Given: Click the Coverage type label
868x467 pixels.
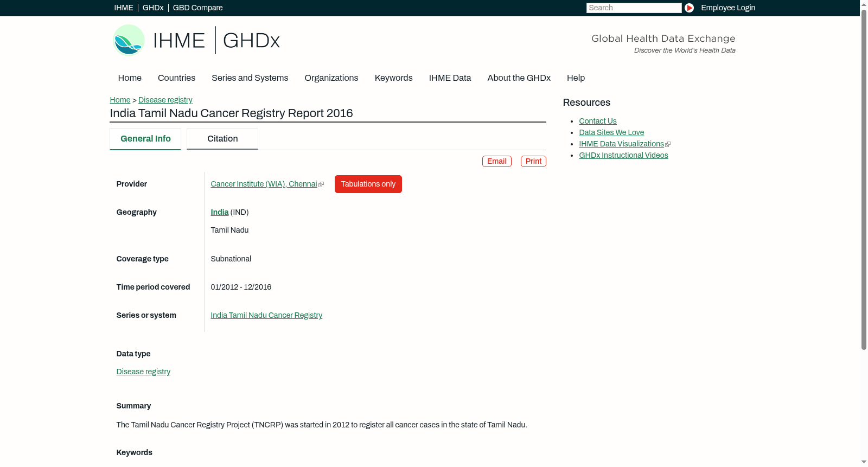Looking at the screenshot, I should tap(143, 259).
